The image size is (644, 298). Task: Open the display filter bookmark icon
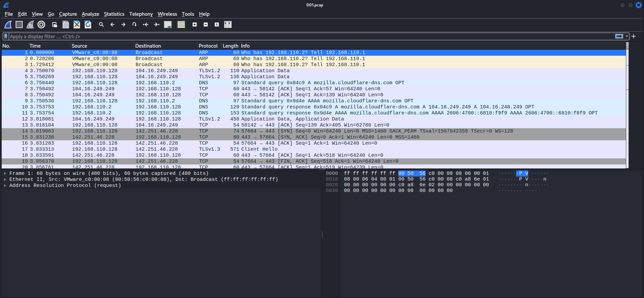6,36
